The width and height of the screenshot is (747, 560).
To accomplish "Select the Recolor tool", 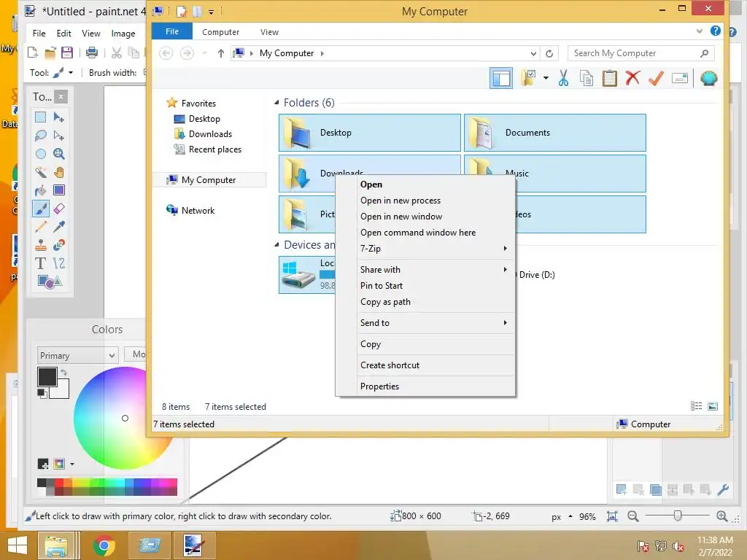I will pos(59,245).
